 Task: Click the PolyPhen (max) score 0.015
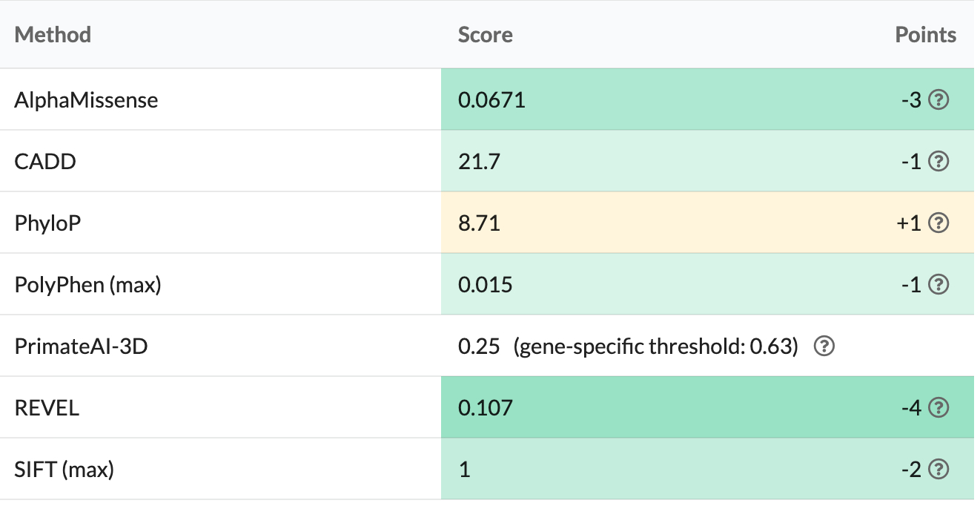coord(485,285)
